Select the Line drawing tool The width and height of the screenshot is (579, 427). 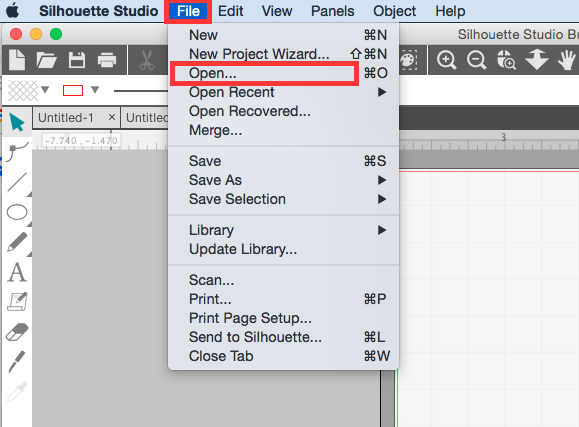(17, 182)
